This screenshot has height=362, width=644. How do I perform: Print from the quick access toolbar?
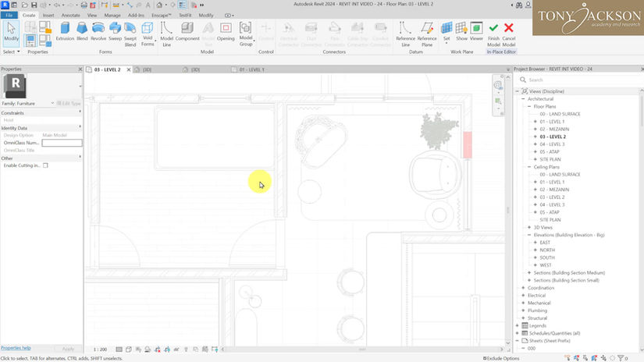(x=84, y=5)
